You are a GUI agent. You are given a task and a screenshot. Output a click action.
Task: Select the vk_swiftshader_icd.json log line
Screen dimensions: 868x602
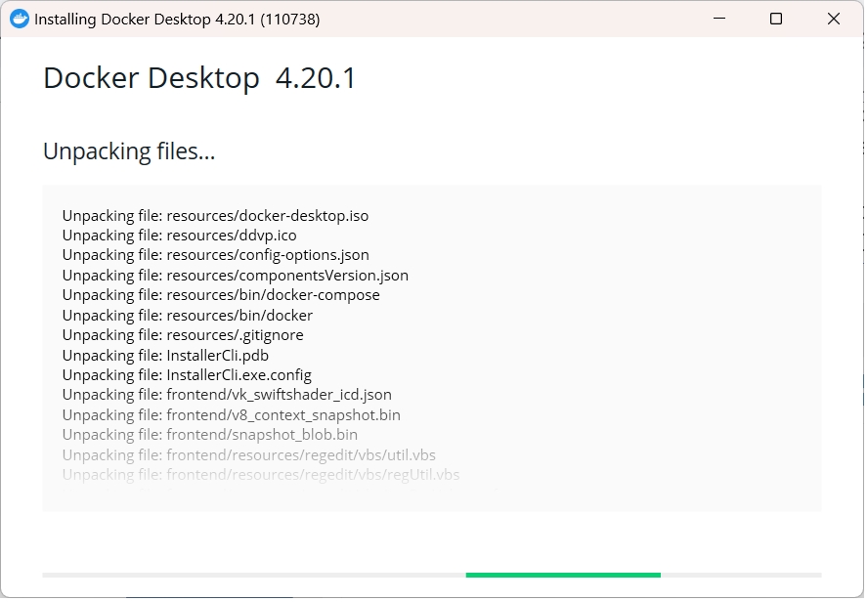click(x=227, y=395)
